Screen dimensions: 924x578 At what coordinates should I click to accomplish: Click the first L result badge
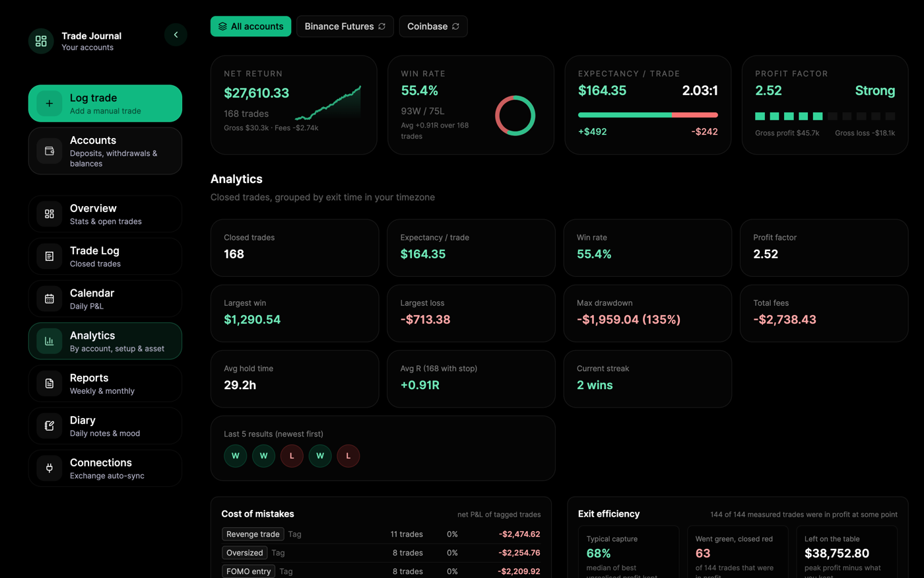292,456
